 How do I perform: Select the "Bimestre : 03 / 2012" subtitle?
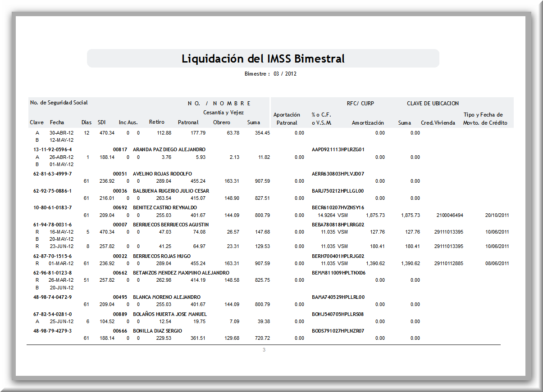(270, 74)
